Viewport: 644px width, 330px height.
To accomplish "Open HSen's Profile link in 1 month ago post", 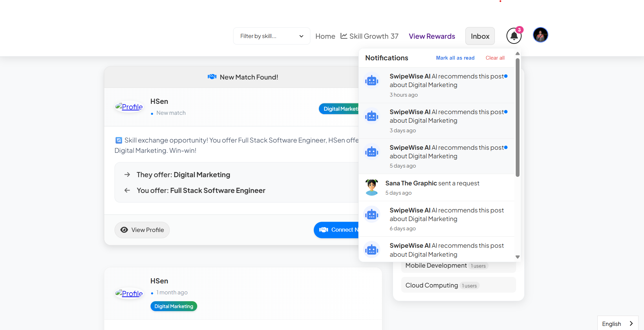I will point(129,294).
